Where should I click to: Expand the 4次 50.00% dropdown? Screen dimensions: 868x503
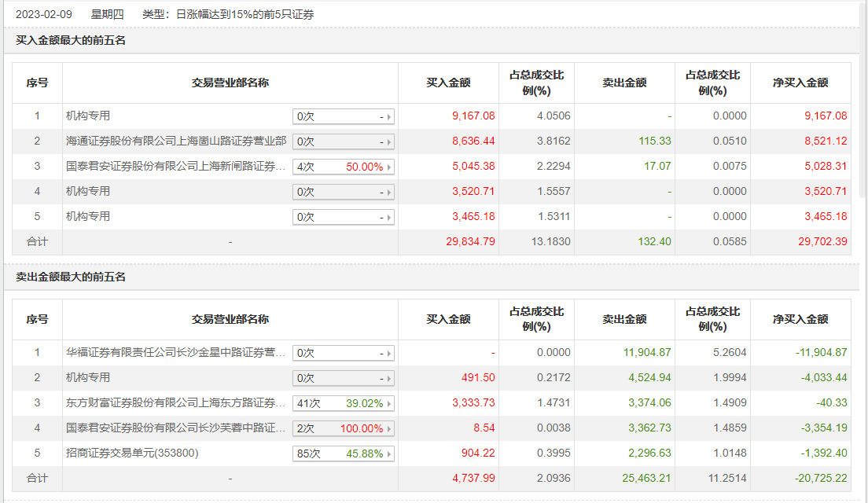[x=344, y=167]
